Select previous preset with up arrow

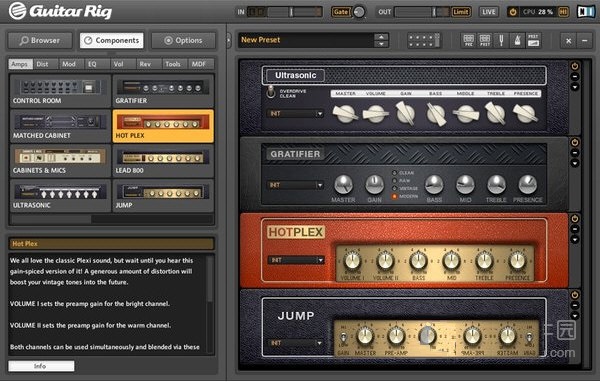(381, 37)
